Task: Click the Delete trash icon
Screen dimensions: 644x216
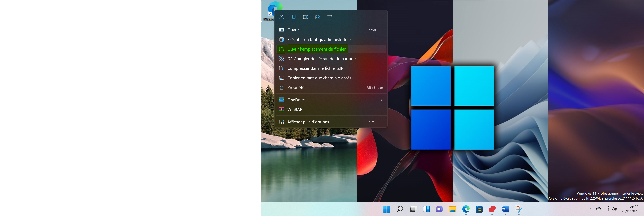Action: 330,17
